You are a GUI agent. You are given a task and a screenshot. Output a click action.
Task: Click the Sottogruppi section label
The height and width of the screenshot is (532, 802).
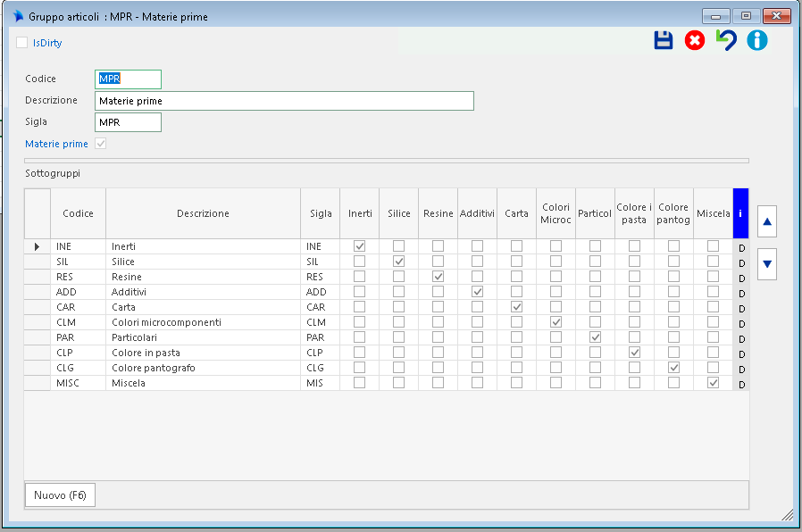[x=53, y=173]
